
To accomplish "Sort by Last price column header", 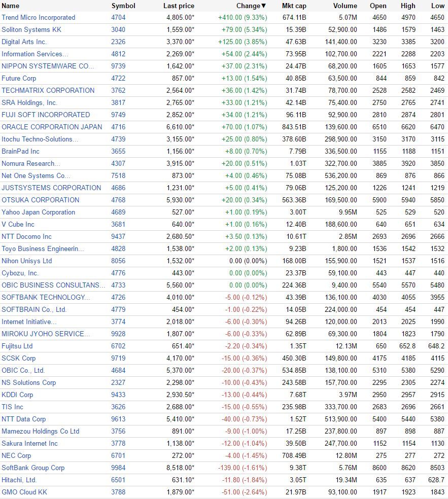I will [x=179, y=6].
